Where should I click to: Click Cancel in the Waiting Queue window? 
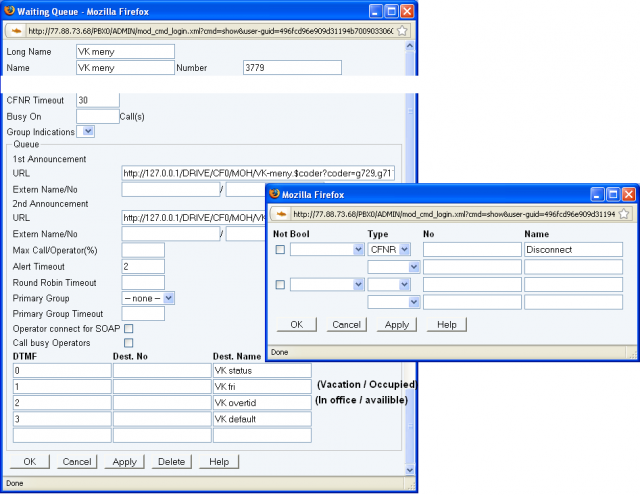pos(77,462)
